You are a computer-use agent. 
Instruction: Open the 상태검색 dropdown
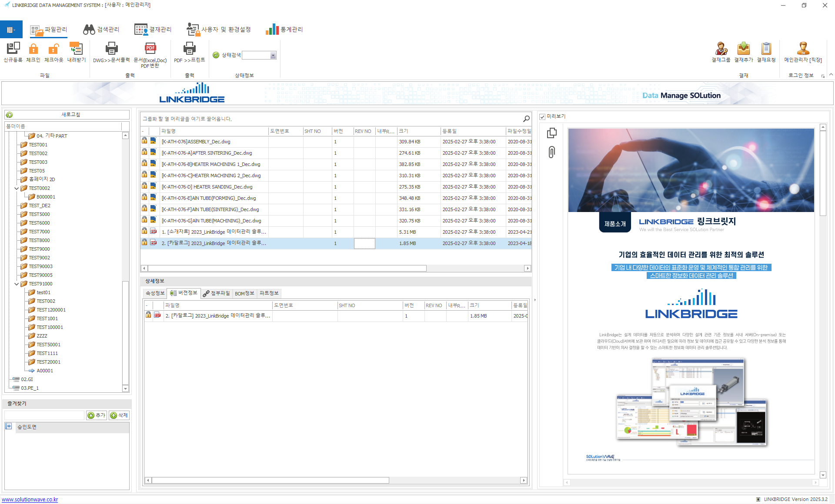pos(273,55)
